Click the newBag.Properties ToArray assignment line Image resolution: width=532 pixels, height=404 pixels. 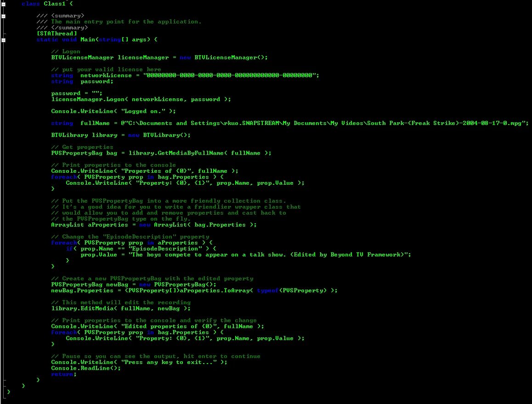tap(194, 290)
